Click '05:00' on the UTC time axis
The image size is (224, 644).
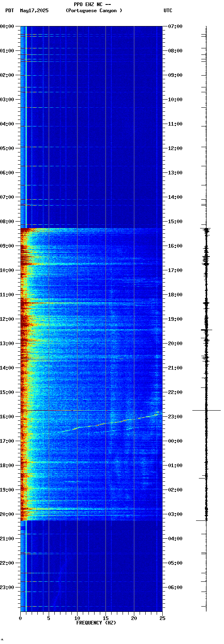175,563
